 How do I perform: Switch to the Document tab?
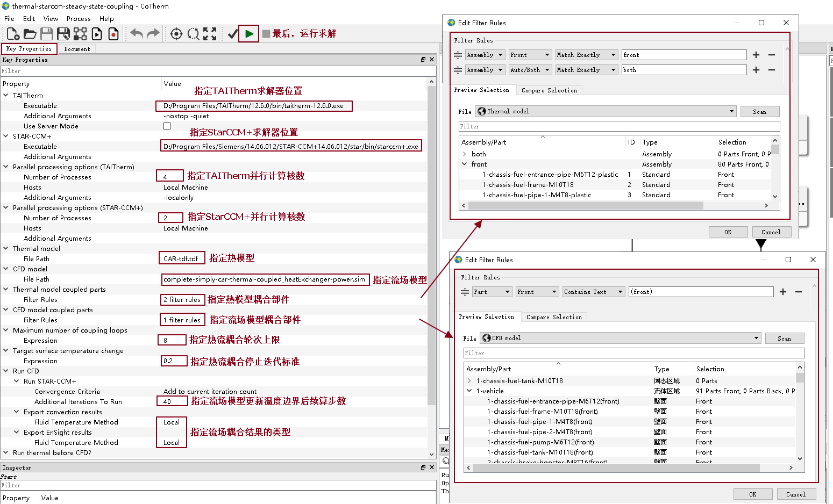(77, 49)
